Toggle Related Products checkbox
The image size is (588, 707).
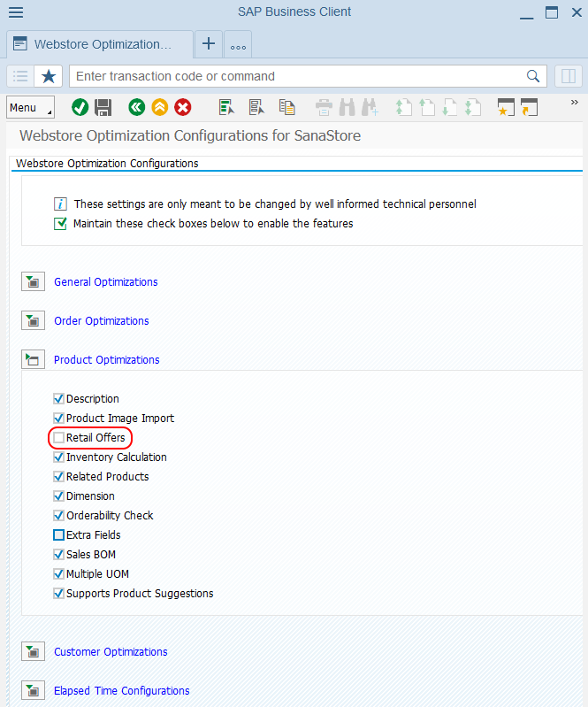pyautogui.click(x=58, y=476)
